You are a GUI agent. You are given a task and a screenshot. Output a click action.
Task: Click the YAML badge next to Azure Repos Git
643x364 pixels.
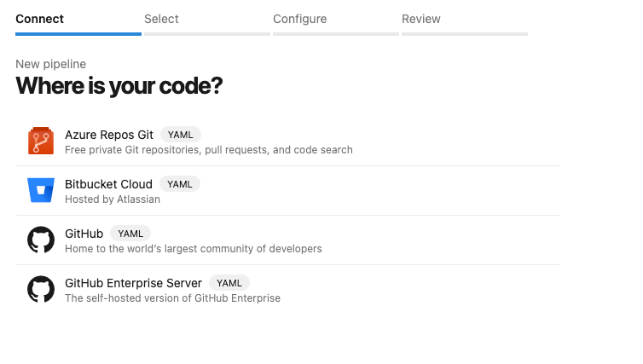(181, 135)
